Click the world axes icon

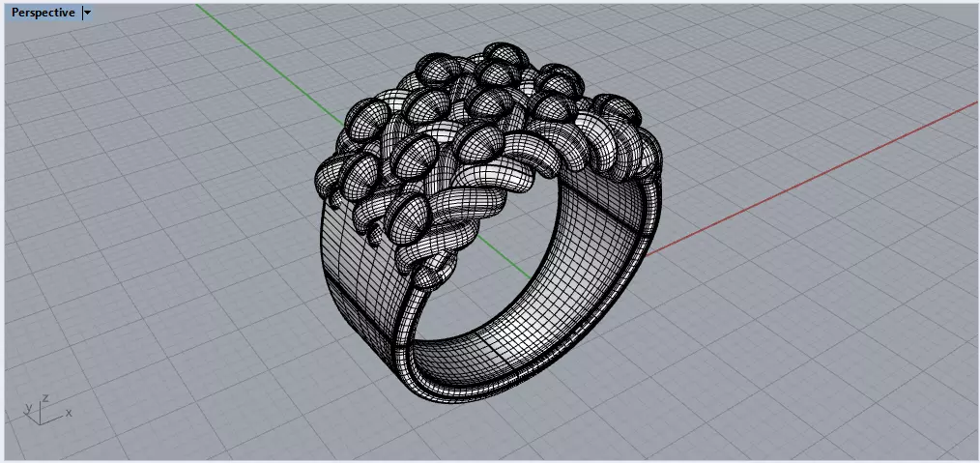coord(47,409)
